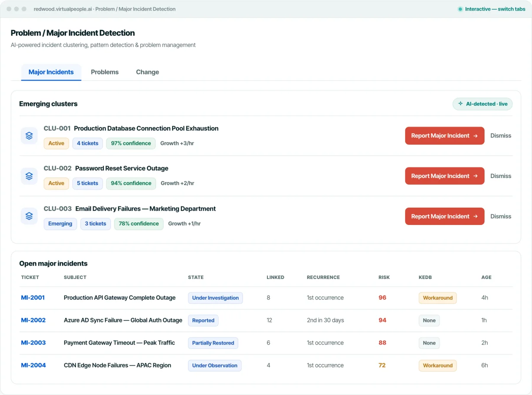Viewport: 532px width, 395px height.
Task: Click the 4 tickets badge
Action: point(88,143)
